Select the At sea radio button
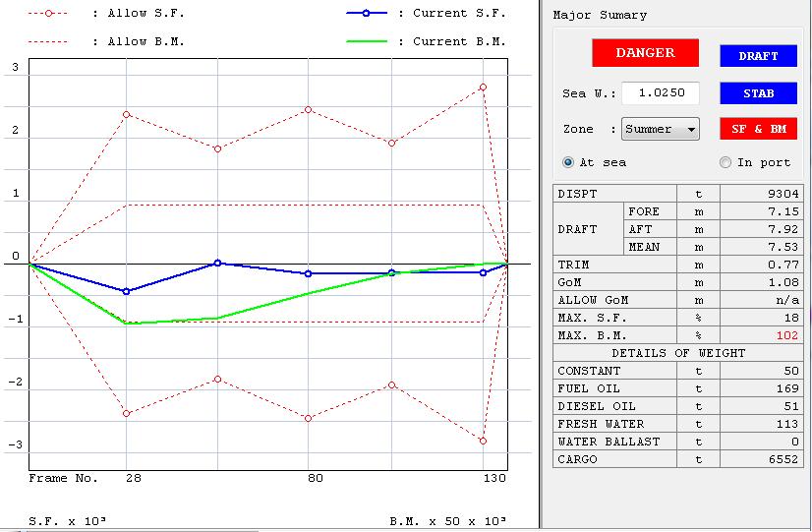The width and height of the screenshot is (812, 532). click(568, 162)
